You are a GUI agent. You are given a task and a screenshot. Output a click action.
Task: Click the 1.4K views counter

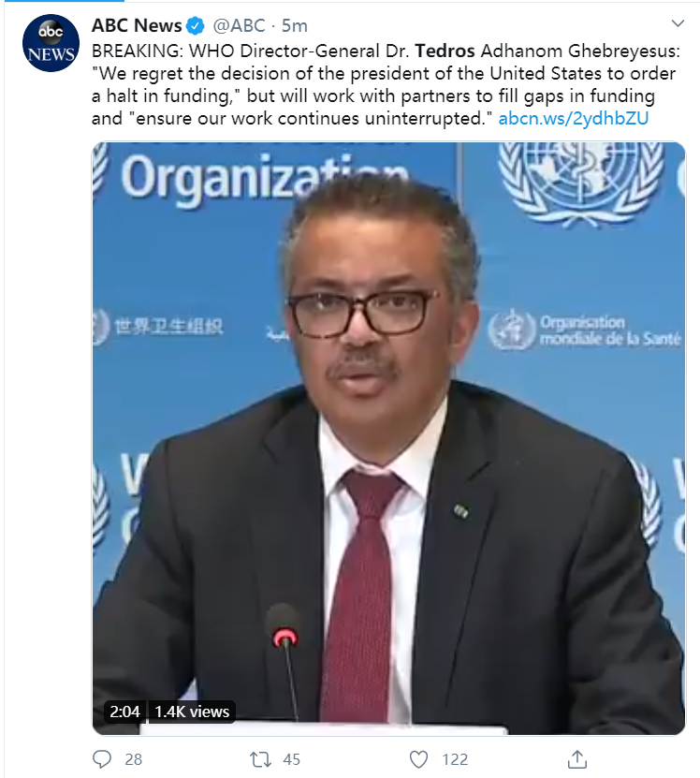(x=192, y=712)
